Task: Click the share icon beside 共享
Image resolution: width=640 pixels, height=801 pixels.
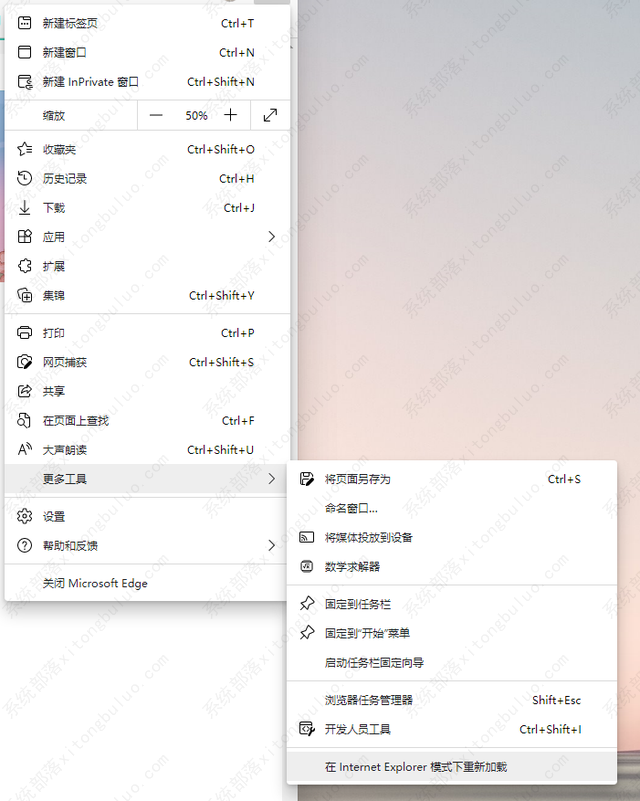Action: [25, 391]
